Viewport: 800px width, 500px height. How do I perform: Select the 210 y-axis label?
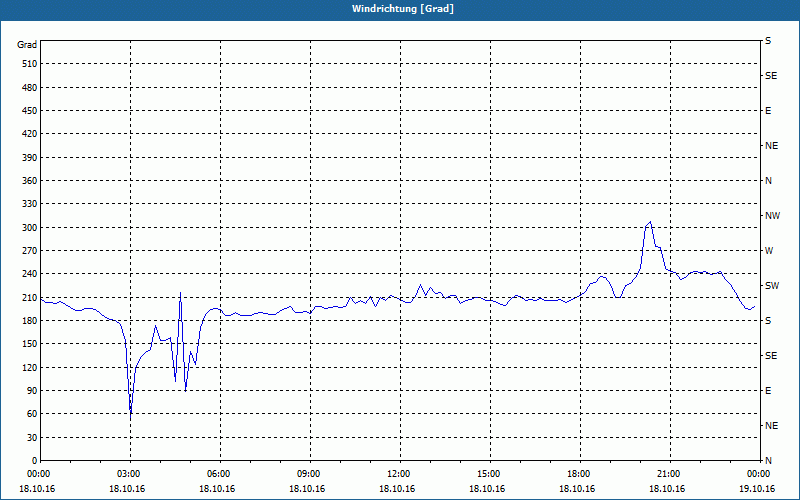click(30, 297)
